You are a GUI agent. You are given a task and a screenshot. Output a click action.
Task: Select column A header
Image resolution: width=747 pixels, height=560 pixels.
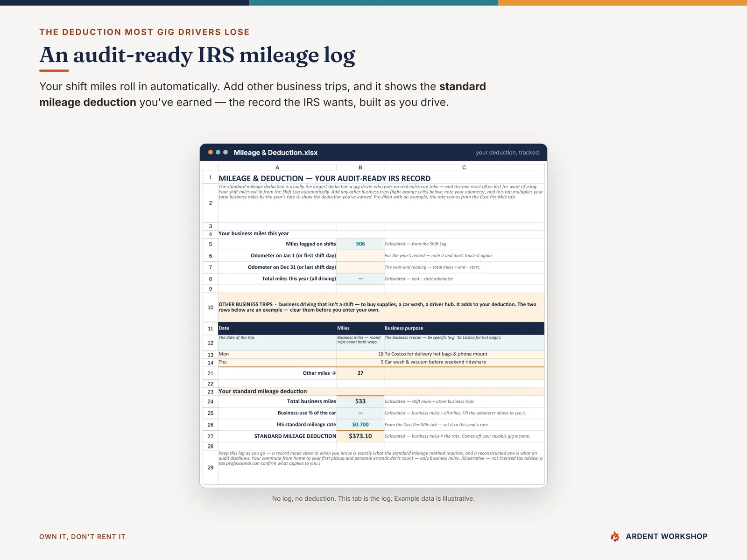click(277, 167)
